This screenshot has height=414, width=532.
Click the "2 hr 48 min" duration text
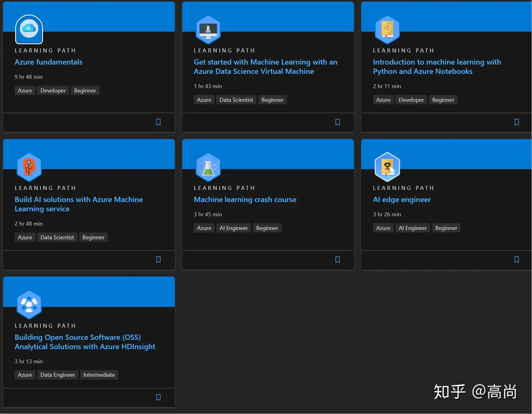[29, 223]
